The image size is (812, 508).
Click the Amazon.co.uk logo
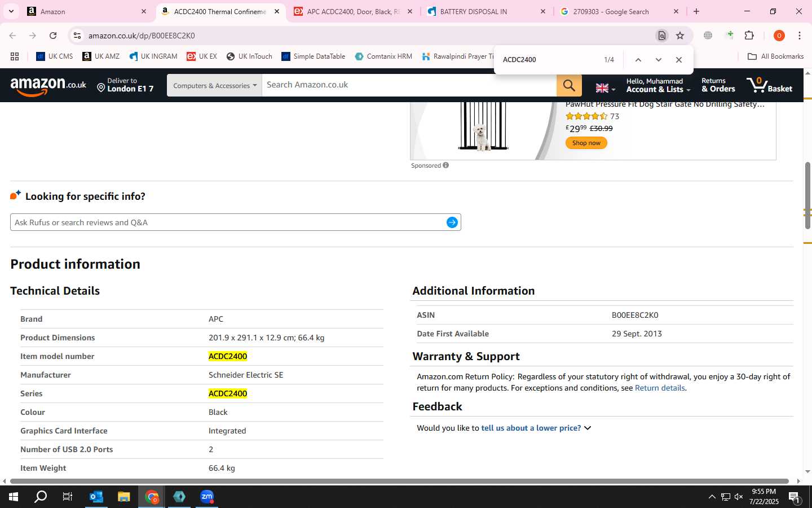click(48, 86)
